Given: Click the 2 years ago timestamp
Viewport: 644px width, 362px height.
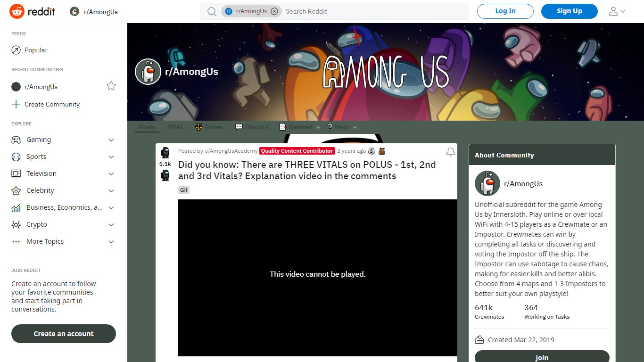Looking at the screenshot, I should coord(351,151).
